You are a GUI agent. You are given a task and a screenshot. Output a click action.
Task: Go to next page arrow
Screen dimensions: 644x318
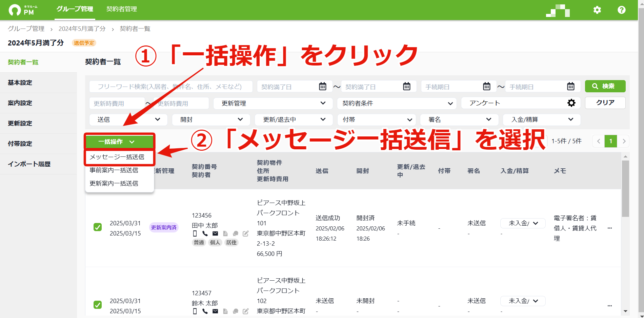624,141
